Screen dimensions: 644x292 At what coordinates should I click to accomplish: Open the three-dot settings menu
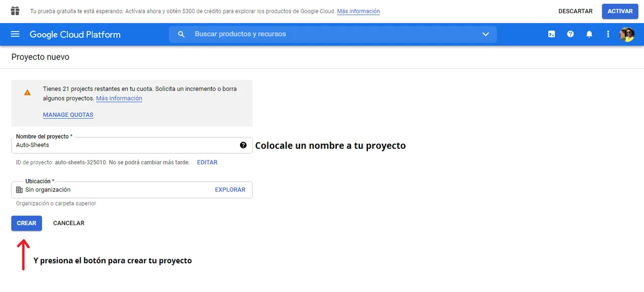click(x=608, y=34)
